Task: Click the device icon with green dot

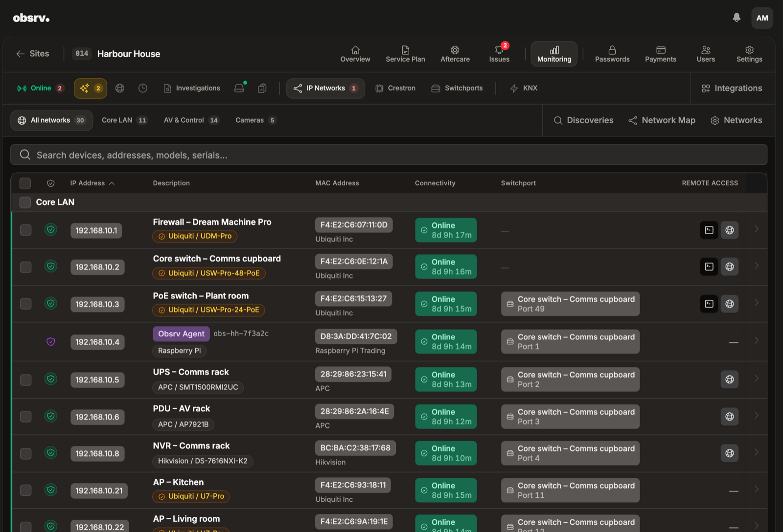Action: 239,88
